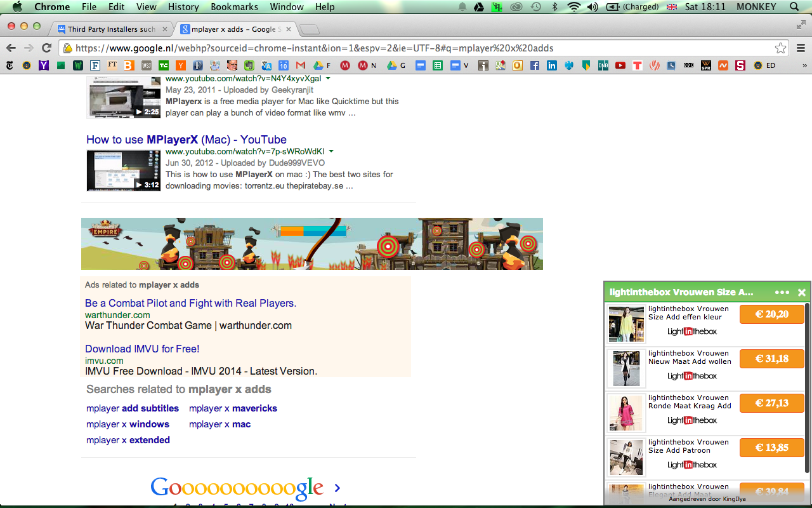Open the Edit menu

[116, 7]
